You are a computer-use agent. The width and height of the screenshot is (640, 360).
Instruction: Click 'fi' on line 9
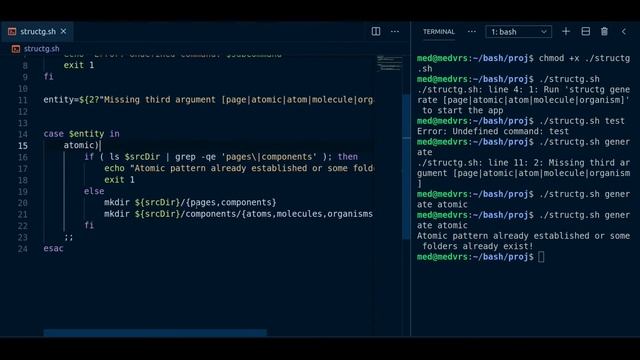coord(48,77)
